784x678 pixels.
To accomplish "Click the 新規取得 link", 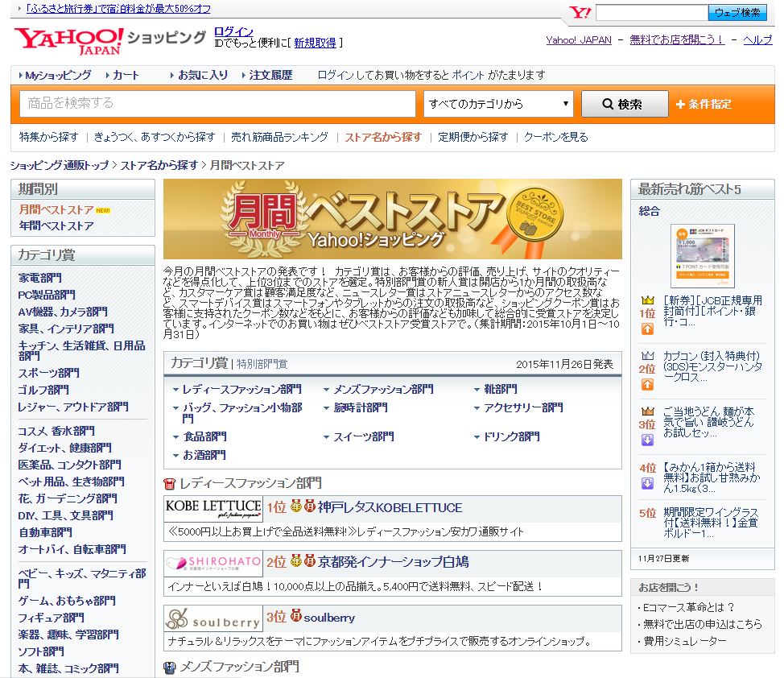I will pyautogui.click(x=315, y=43).
